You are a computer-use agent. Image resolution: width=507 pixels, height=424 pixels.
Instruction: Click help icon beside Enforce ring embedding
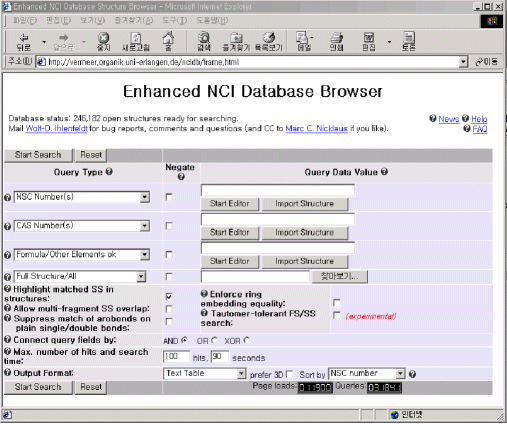click(x=204, y=294)
